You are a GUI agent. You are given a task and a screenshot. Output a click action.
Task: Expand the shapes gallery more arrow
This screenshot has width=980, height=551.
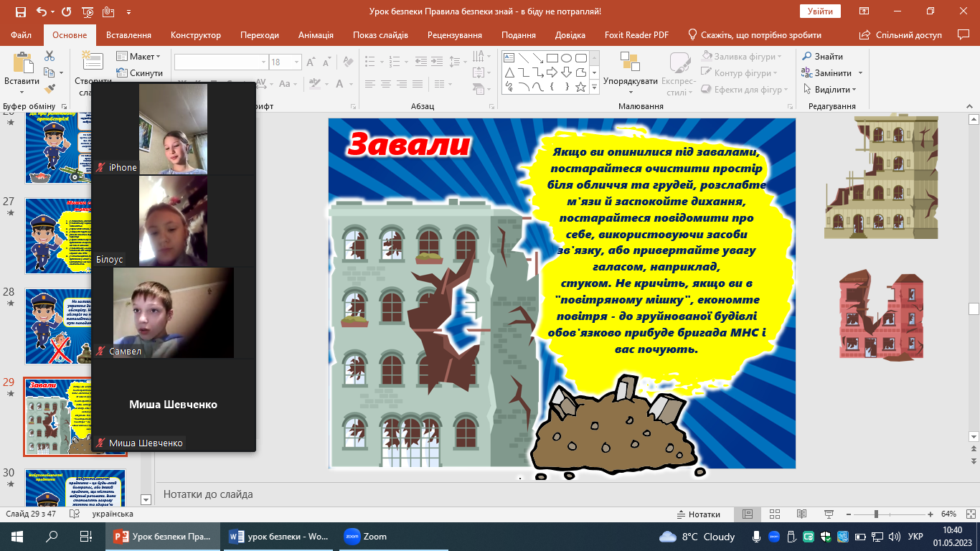[594, 88]
